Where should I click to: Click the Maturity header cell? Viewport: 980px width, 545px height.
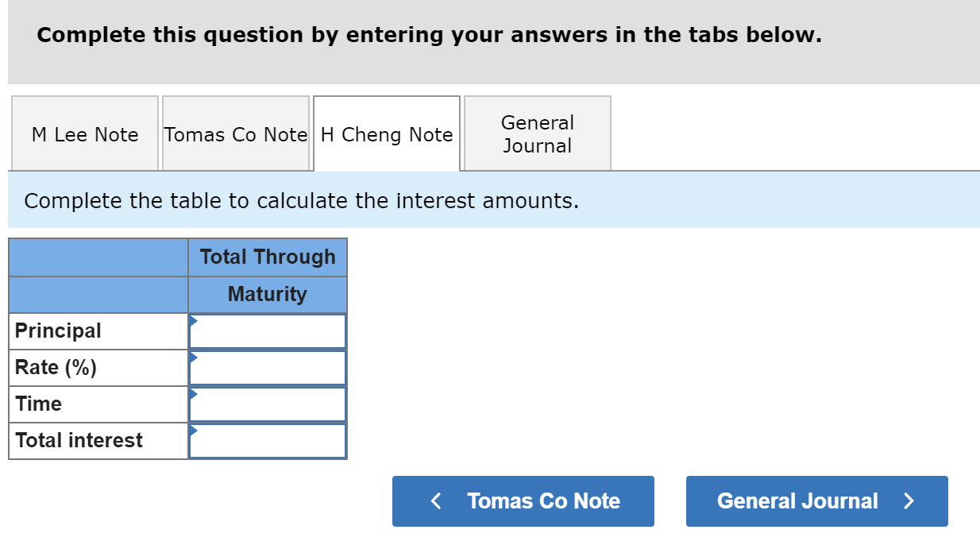pos(268,294)
